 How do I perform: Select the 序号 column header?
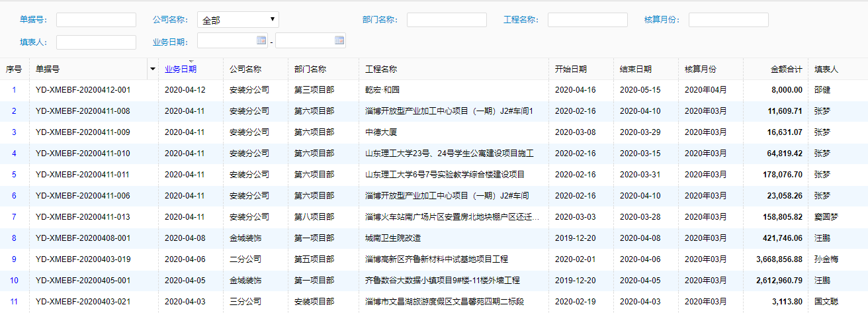click(14, 69)
